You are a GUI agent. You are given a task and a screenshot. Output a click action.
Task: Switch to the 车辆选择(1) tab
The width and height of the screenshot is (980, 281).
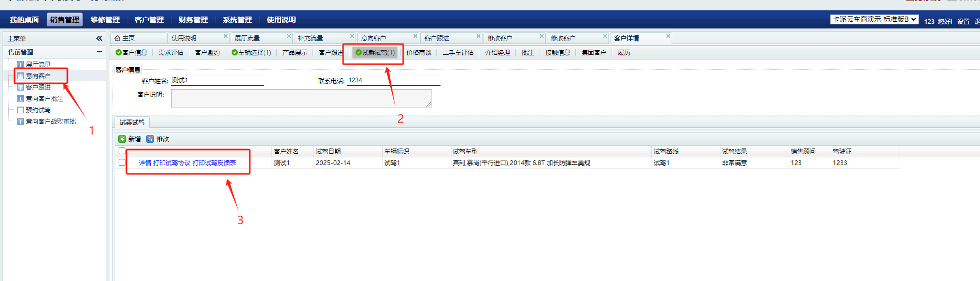(251, 53)
